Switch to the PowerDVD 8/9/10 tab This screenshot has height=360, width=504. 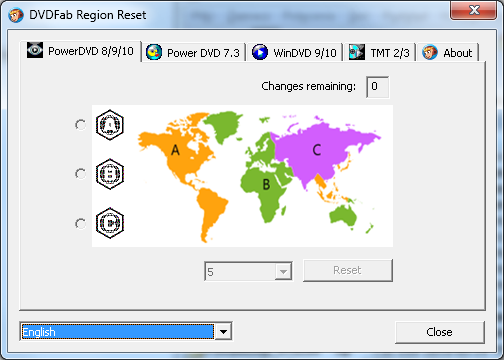pos(80,51)
